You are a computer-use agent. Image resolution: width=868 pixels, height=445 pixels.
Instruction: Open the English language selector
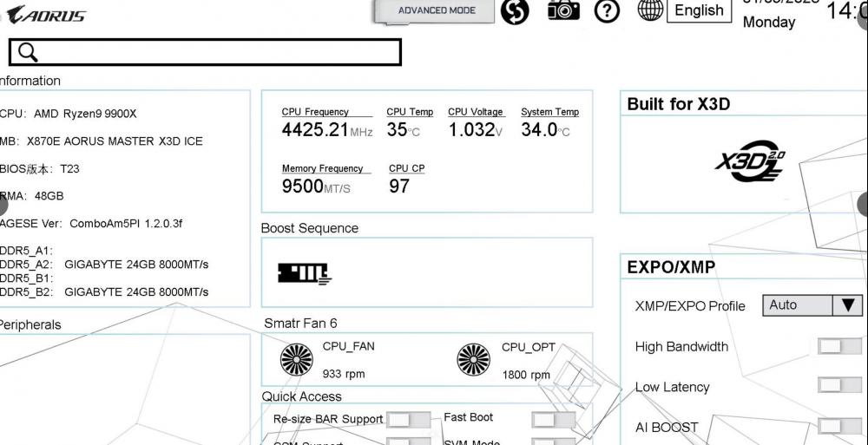[x=699, y=10]
